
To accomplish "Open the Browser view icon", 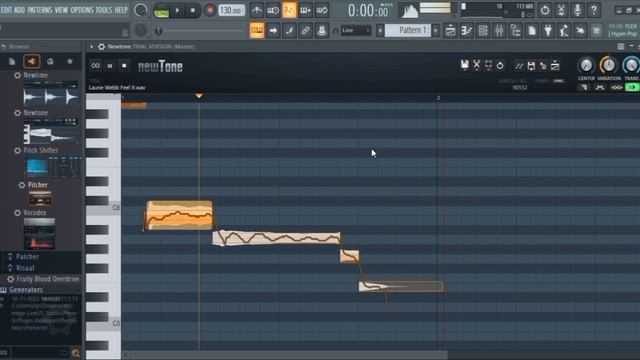I will coord(516,30).
